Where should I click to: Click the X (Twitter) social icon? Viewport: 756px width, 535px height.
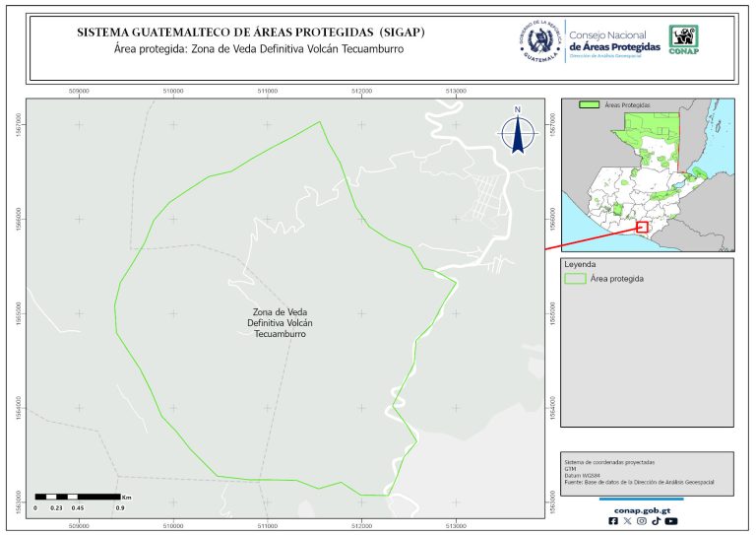628,521
